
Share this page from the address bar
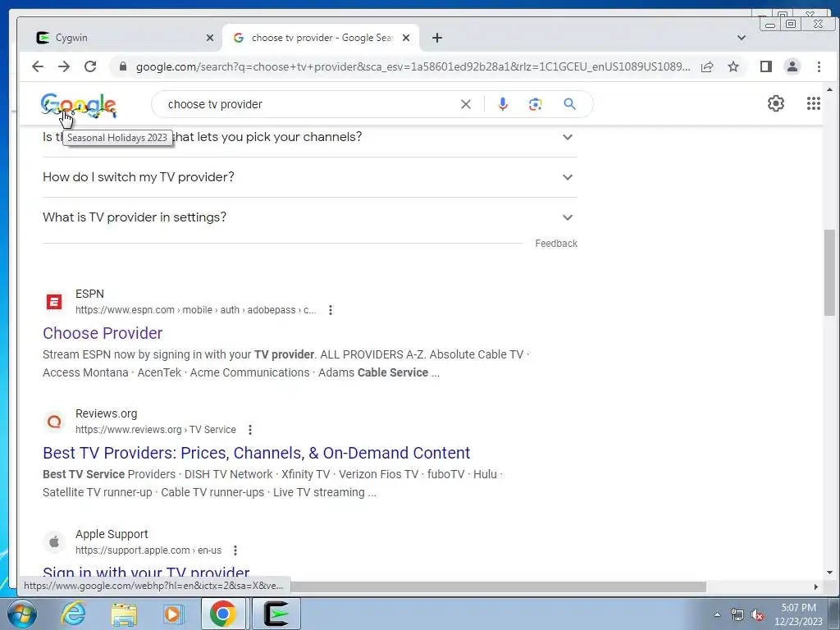click(707, 66)
